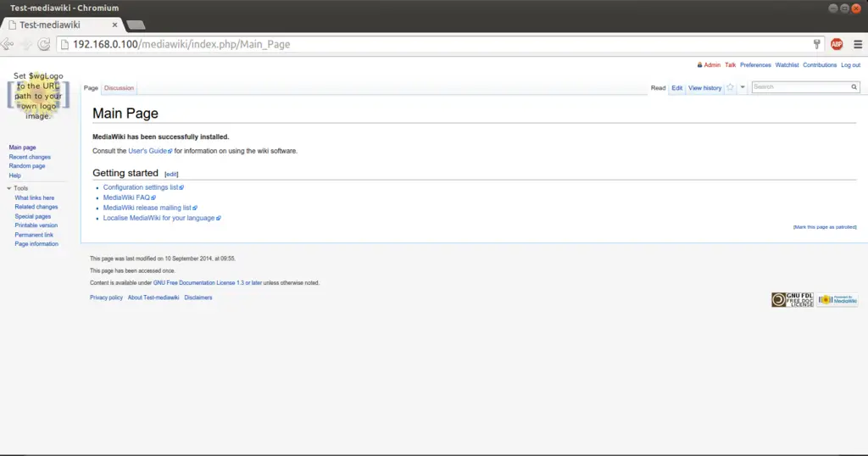Go back with the browser back arrow
Viewport: 868px width, 456px height.
[x=7, y=44]
